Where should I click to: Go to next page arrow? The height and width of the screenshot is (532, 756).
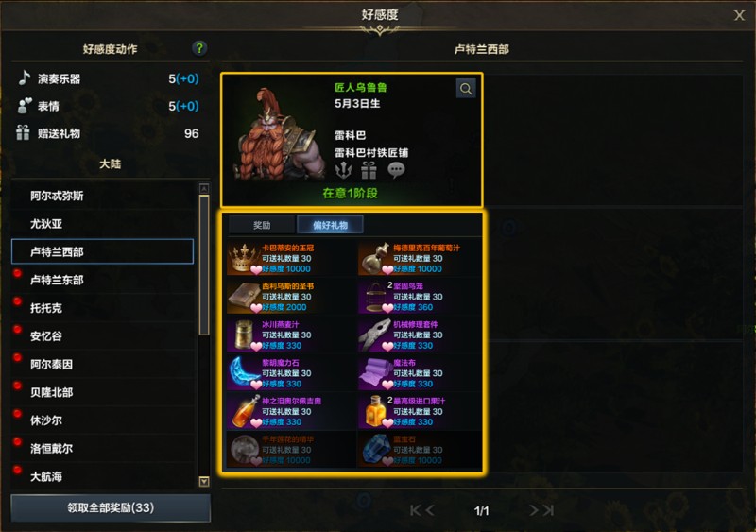[534, 510]
